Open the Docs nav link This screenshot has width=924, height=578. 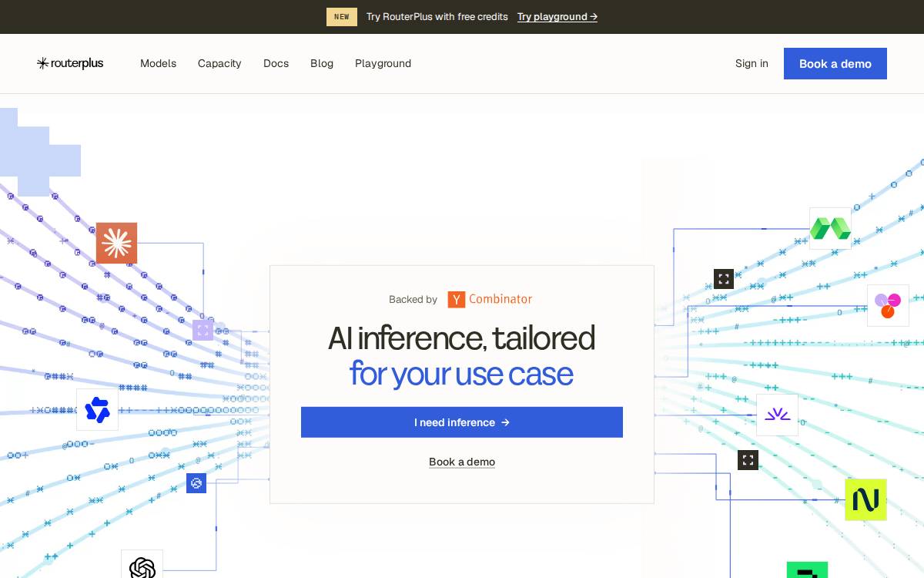point(276,63)
